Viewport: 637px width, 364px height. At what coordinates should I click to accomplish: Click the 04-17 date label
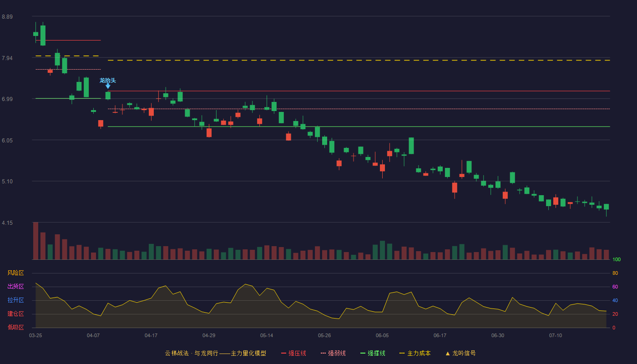(x=151, y=335)
